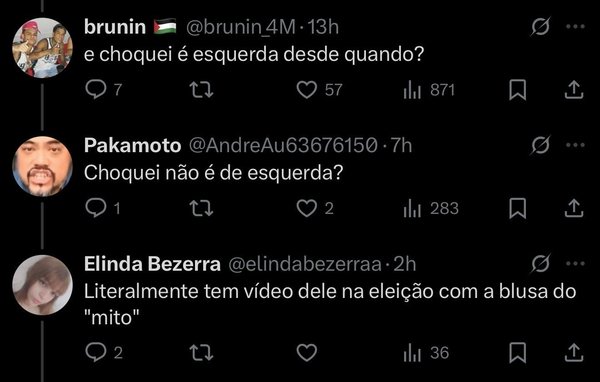Like Pakamoto's tweet
This screenshot has width=600, height=382.
click(x=307, y=208)
